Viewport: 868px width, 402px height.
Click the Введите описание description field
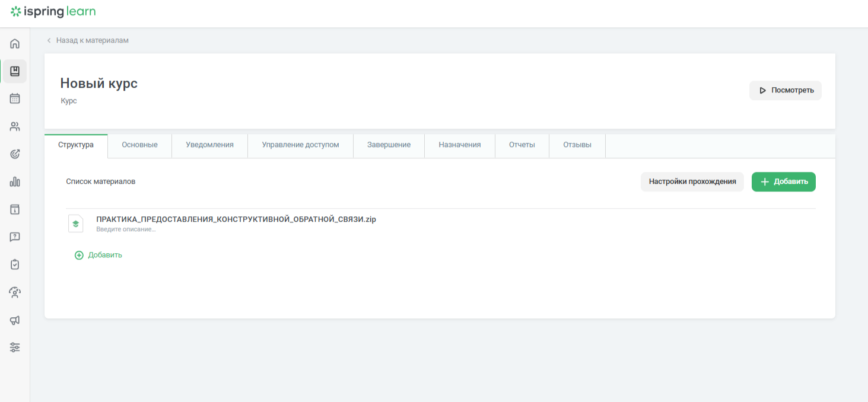pos(126,229)
